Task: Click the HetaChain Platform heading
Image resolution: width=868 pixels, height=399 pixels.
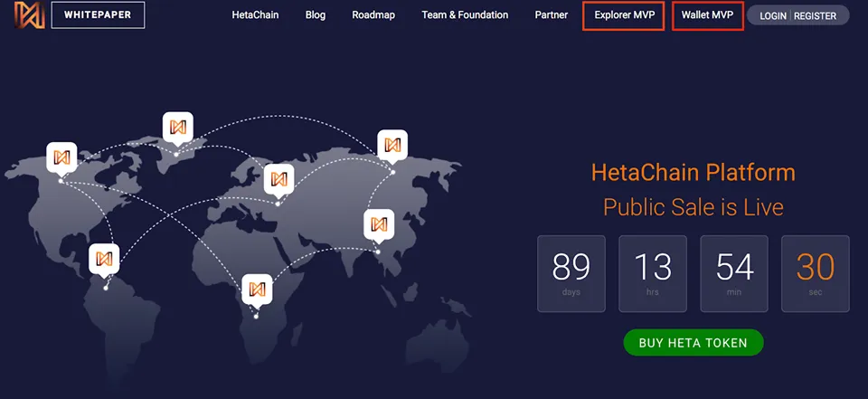Action: pyautogui.click(x=693, y=172)
